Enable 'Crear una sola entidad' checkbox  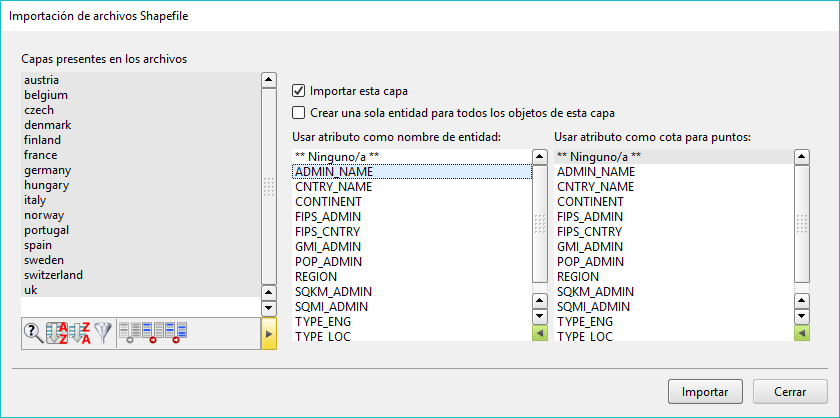tap(298, 113)
